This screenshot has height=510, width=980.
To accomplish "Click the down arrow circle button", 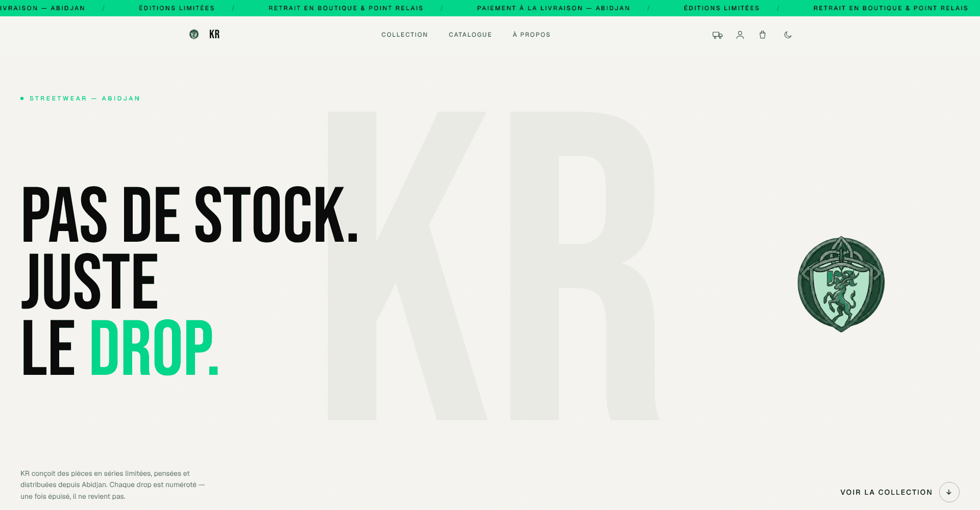I will tap(949, 492).
